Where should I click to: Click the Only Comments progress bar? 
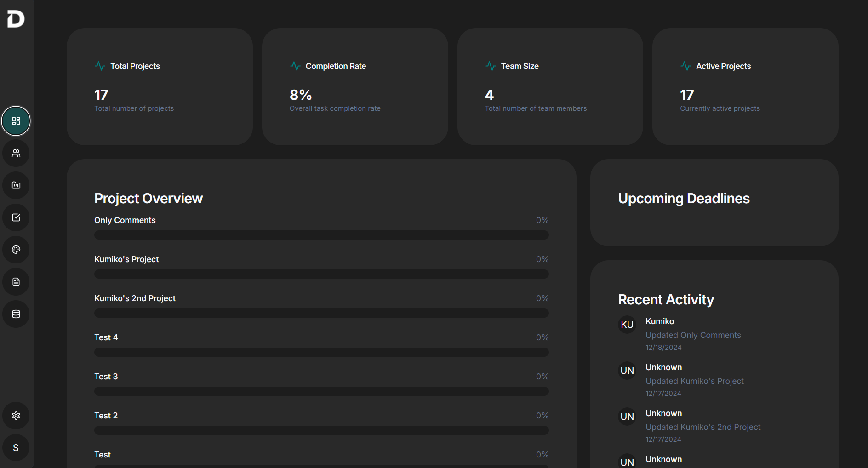coord(321,235)
